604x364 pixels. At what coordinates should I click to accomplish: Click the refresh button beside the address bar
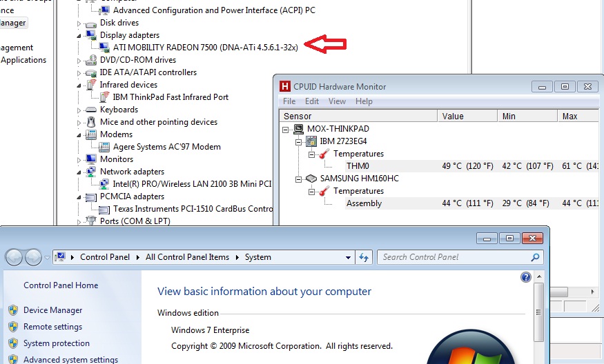[x=364, y=257]
